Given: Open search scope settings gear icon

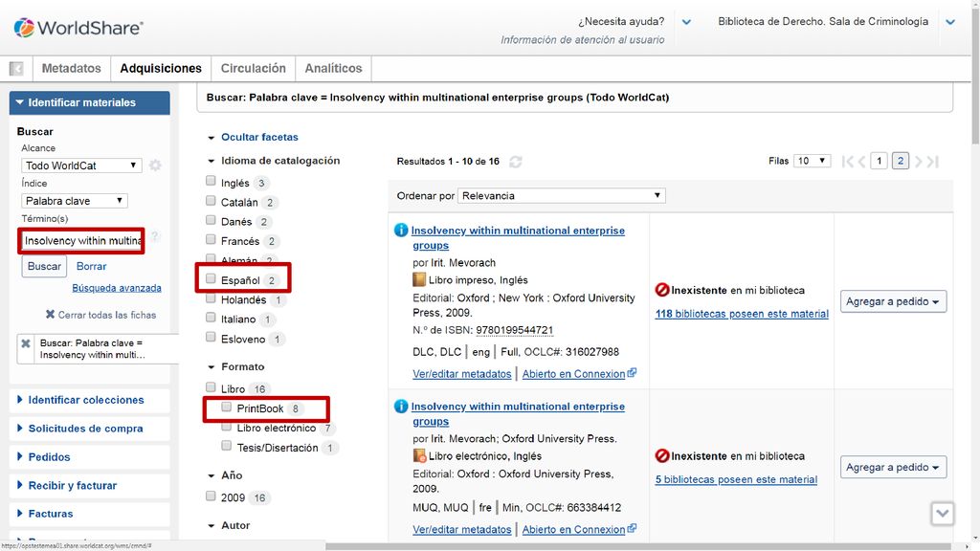Looking at the screenshot, I should (155, 165).
